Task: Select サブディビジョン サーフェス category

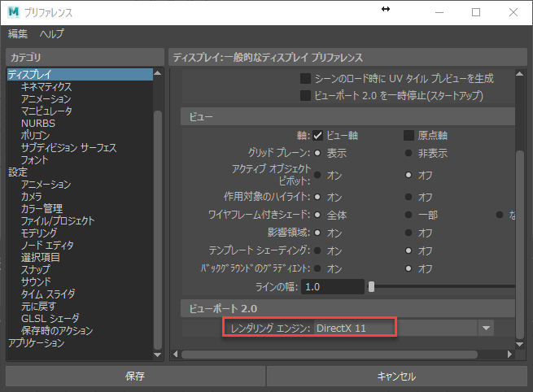Action: (68, 148)
